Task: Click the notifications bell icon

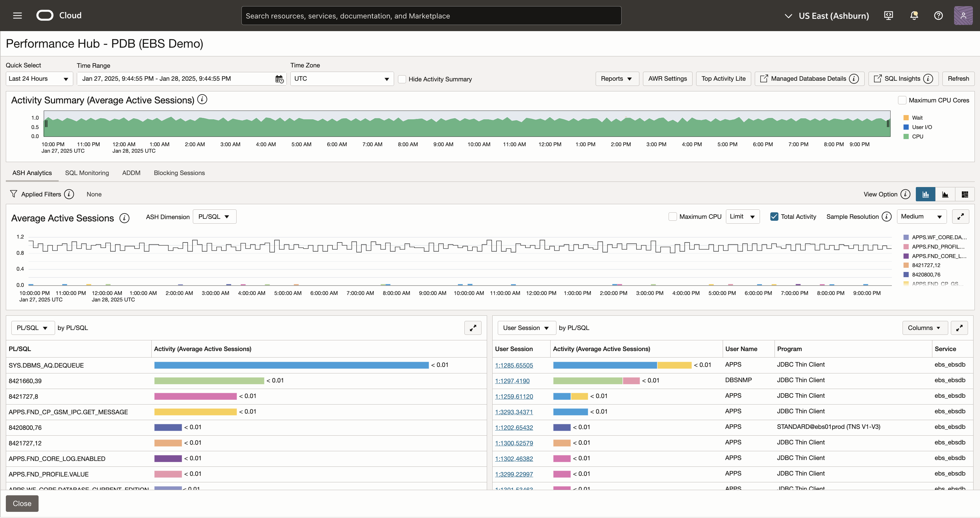Action: pos(914,16)
